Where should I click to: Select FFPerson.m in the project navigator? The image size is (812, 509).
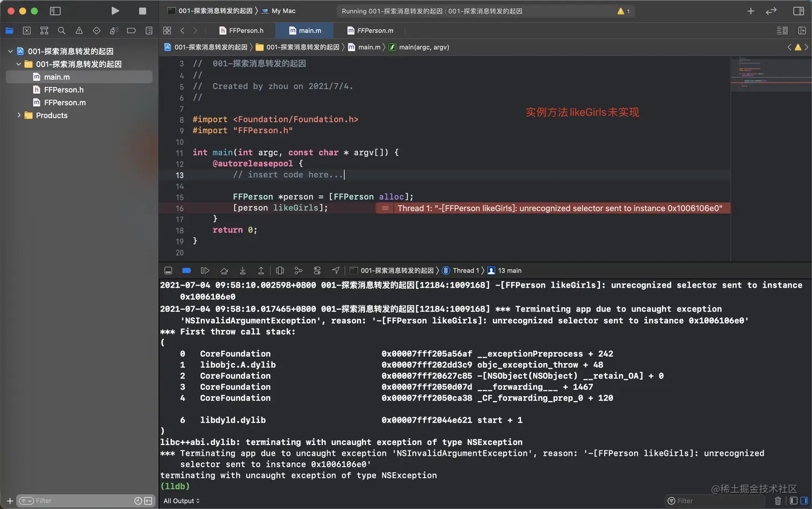[79, 103]
